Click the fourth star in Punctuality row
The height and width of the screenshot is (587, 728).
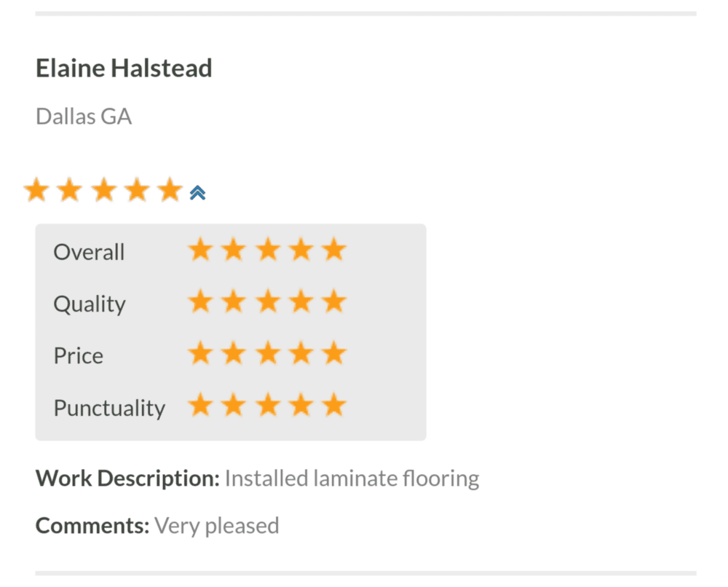click(301, 406)
